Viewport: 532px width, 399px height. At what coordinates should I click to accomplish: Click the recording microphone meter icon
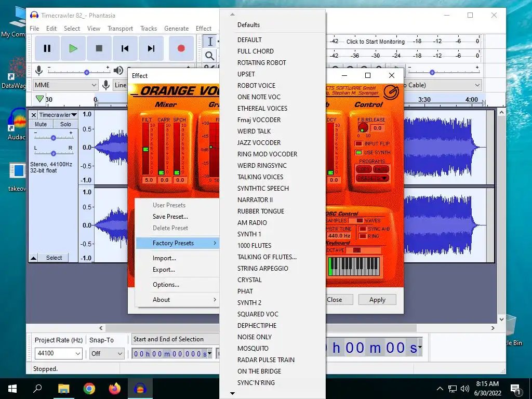39,71
